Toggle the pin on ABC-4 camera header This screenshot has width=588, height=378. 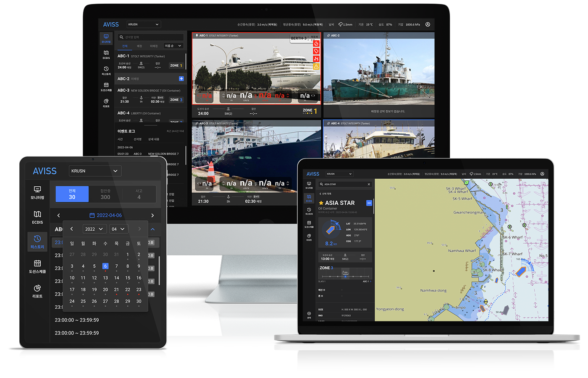[328, 123]
